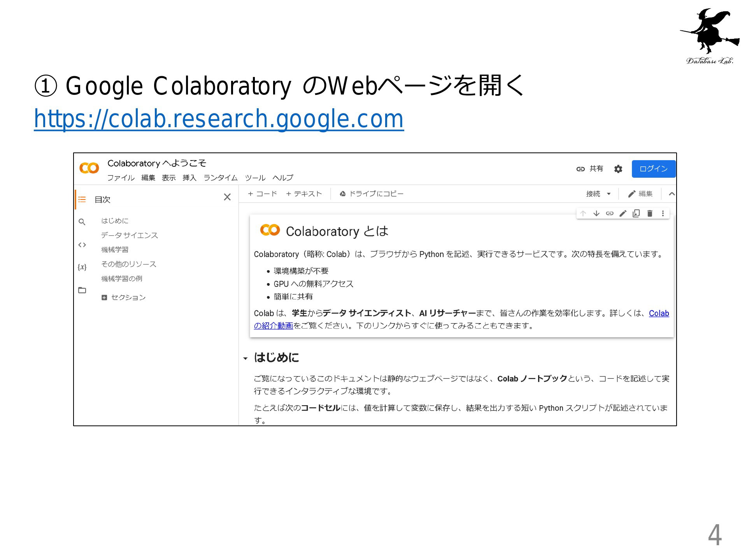747x560 pixels.
Task: Select データ サイエンス in table of contents
Action: 130,235
